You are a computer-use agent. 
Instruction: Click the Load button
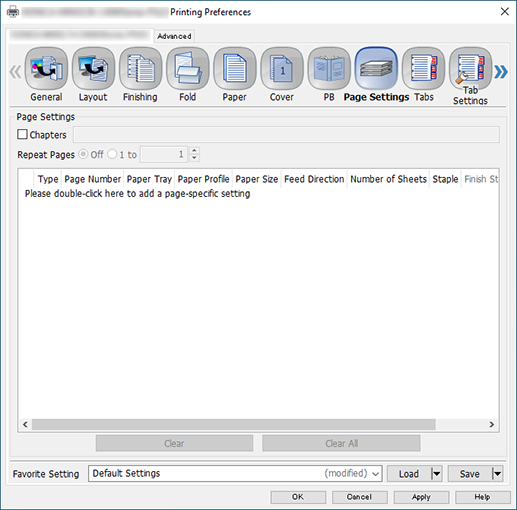coord(409,474)
